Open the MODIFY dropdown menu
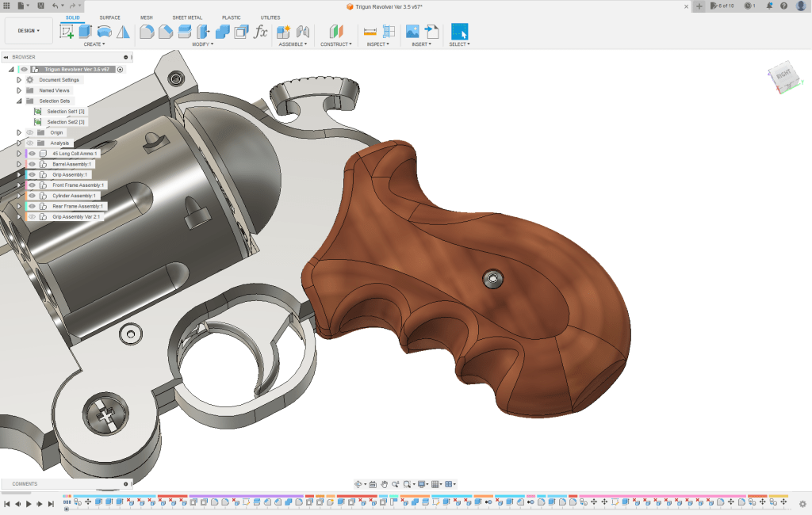 (202, 44)
